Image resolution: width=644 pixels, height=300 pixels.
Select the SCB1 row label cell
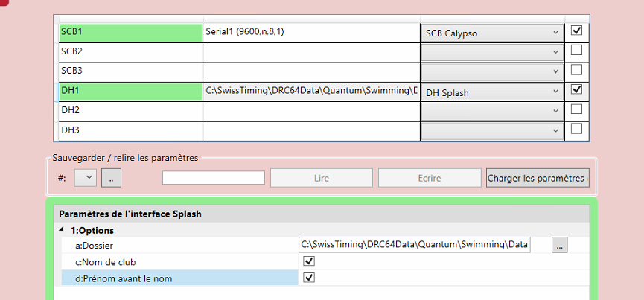pos(130,32)
